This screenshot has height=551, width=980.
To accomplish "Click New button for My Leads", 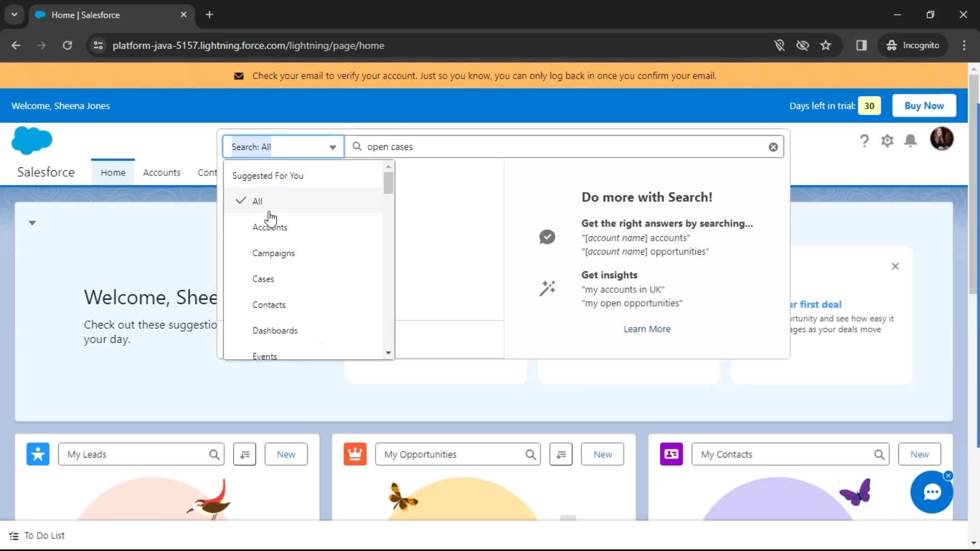I will 286,454.
